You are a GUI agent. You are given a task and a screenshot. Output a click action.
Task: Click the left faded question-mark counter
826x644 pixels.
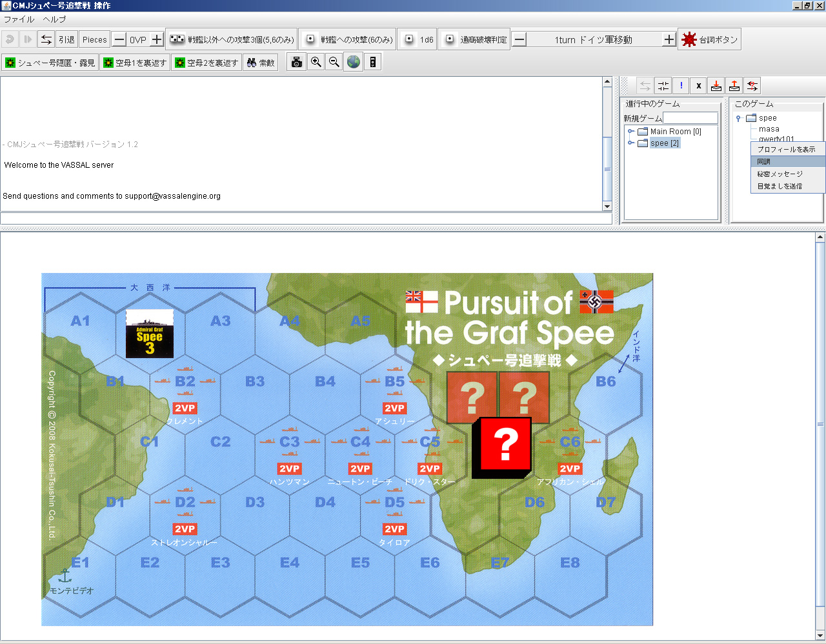(472, 397)
